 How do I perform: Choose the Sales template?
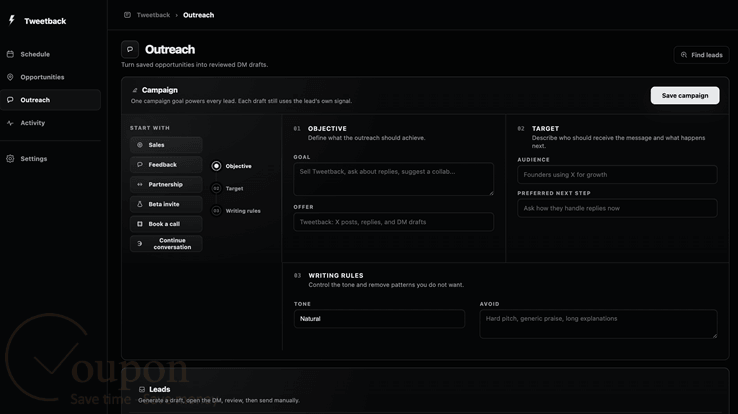[x=166, y=145]
